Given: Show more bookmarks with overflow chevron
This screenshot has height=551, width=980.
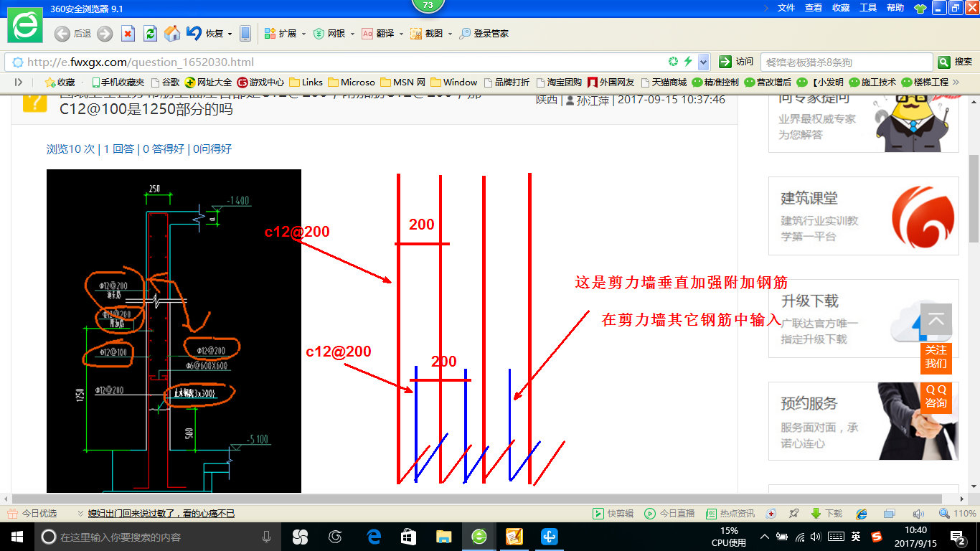Looking at the screenshot, I should click(956, 83).
